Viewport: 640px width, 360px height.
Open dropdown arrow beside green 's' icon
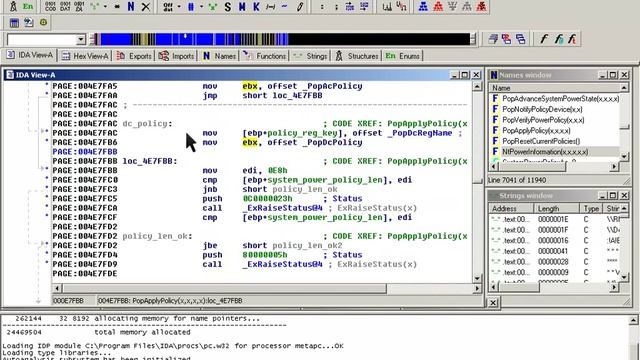point(105,6)
